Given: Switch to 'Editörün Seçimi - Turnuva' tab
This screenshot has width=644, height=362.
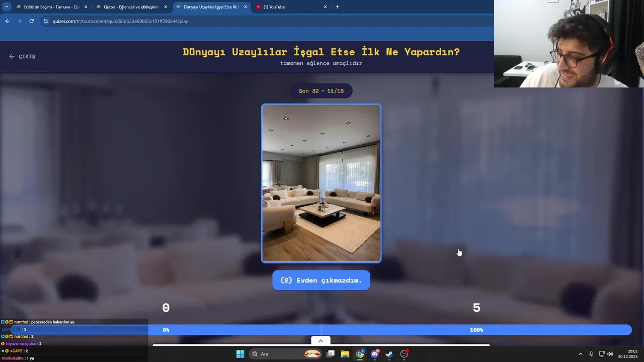Looking at the screenshot, I should click(x=51, y=7).
